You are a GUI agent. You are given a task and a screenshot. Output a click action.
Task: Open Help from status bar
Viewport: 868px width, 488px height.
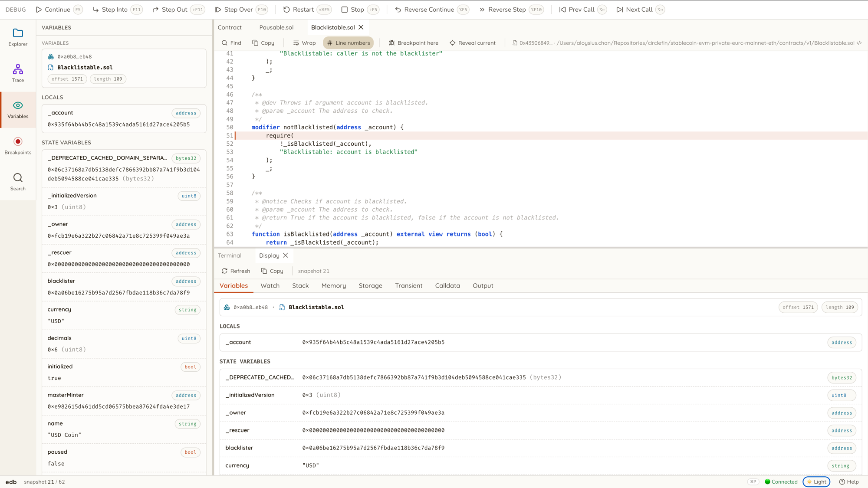pyautogui.click(x=849, y=482)
